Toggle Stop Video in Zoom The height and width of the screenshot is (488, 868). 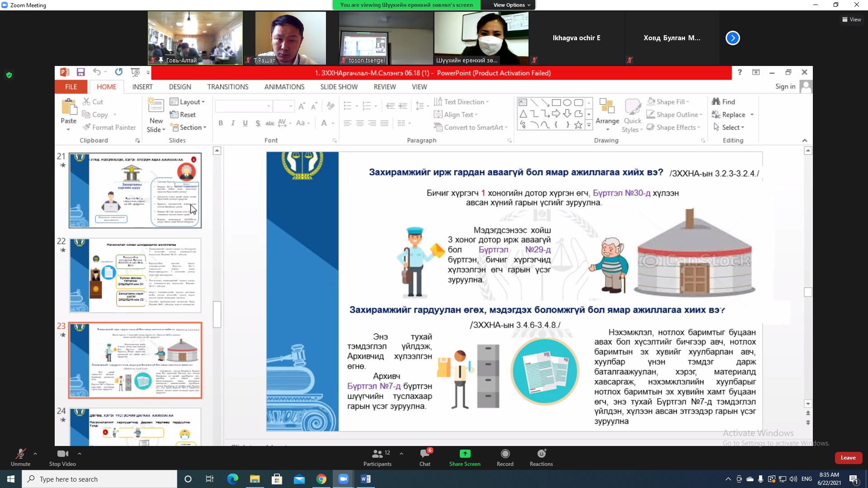(62, 457)
